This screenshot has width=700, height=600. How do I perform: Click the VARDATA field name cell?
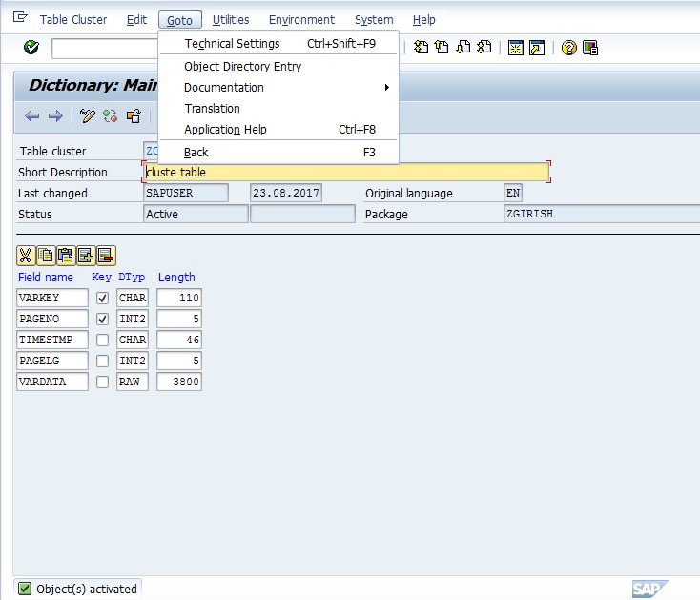(x=52, y=382)
